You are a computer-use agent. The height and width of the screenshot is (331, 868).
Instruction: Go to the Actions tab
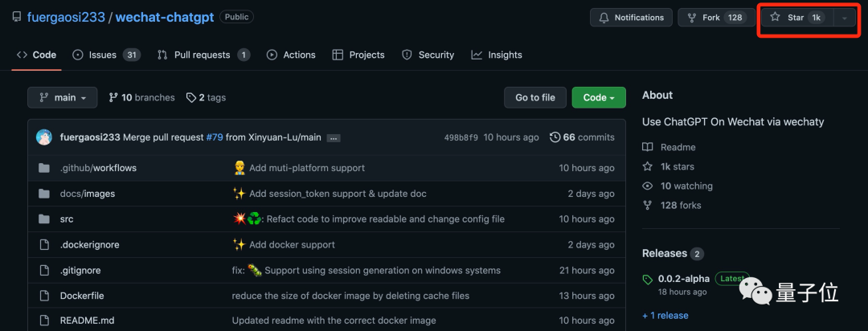click(291, 55)
